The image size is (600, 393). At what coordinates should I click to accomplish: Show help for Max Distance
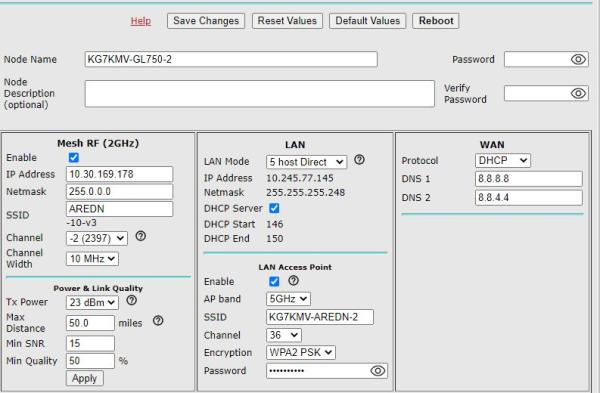click(x=158, y=321)
